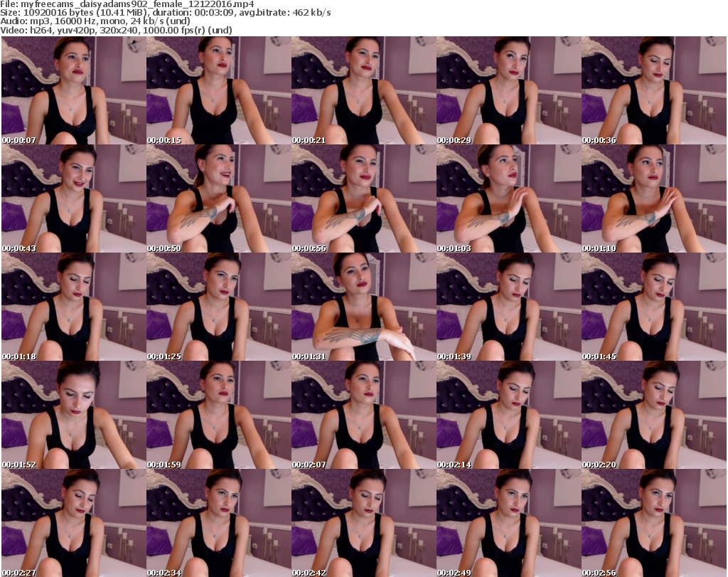Select the frame timestamped 00:00:21
This screenshot has width=728, height=577.
coord(363,90)
